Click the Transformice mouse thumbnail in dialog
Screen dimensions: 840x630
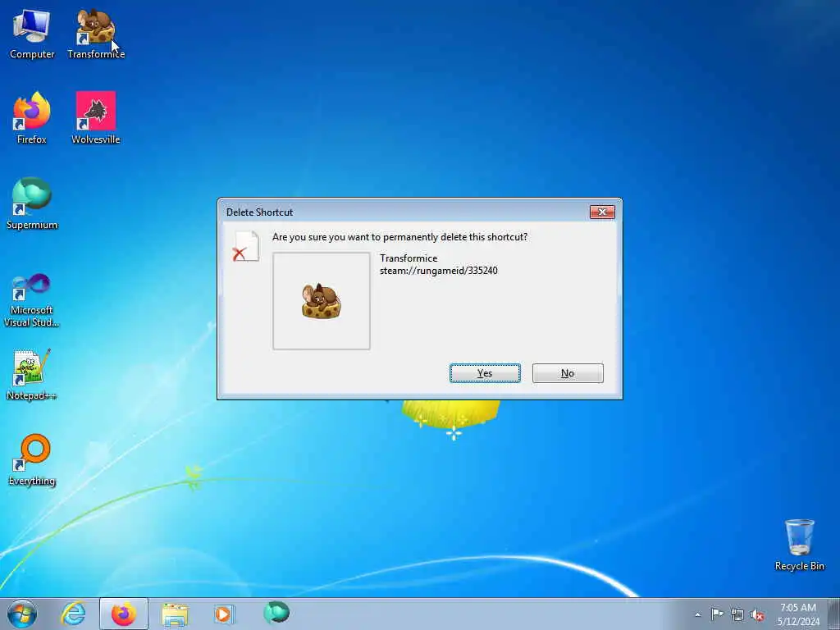pyautogui.click(x=322, y=301)
